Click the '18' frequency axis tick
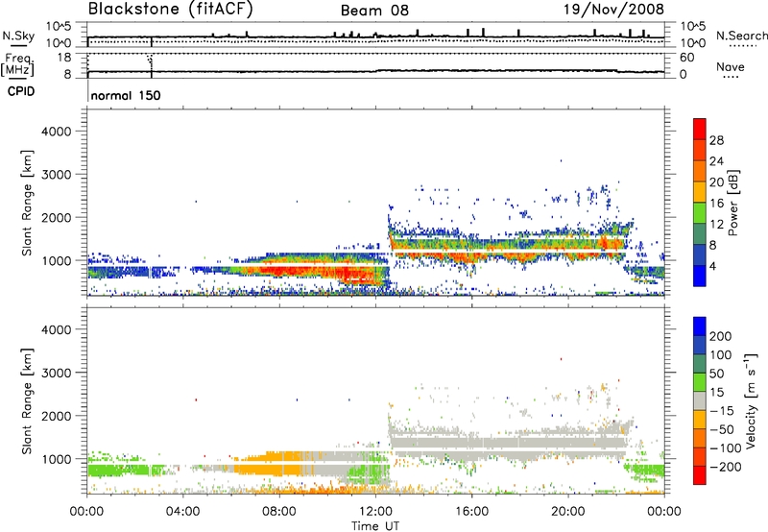The image size is (768, 532). coord(64,57)
